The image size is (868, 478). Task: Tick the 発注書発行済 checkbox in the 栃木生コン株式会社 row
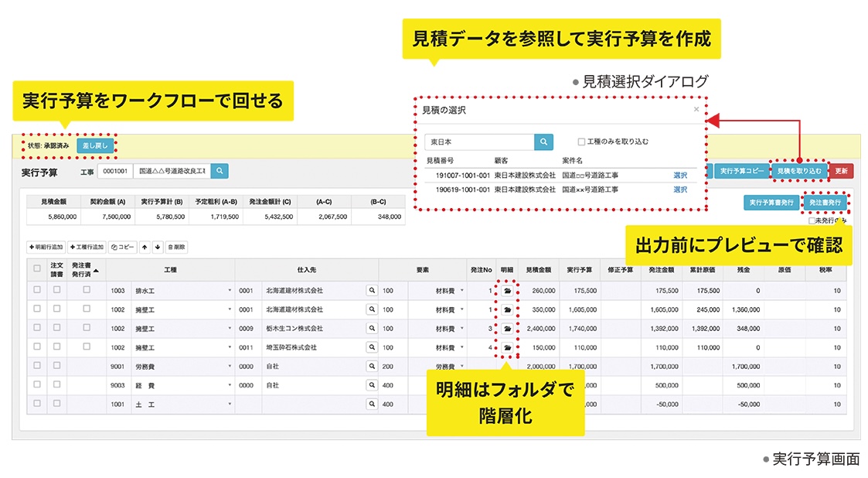[87, 327]
